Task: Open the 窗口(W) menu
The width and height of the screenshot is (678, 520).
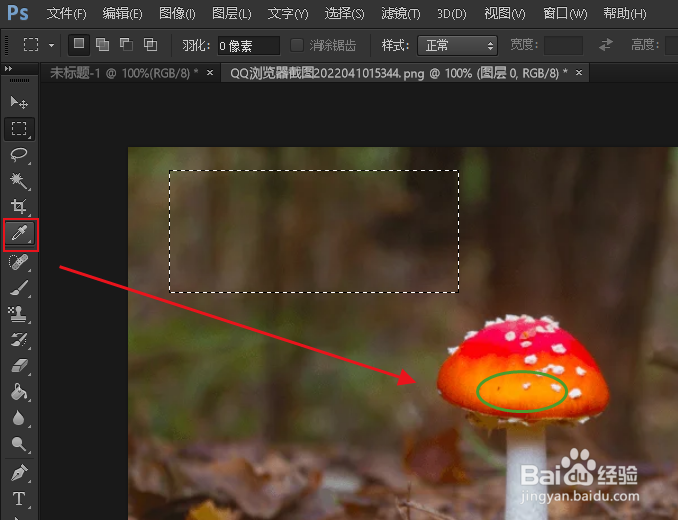Action: 565,14
